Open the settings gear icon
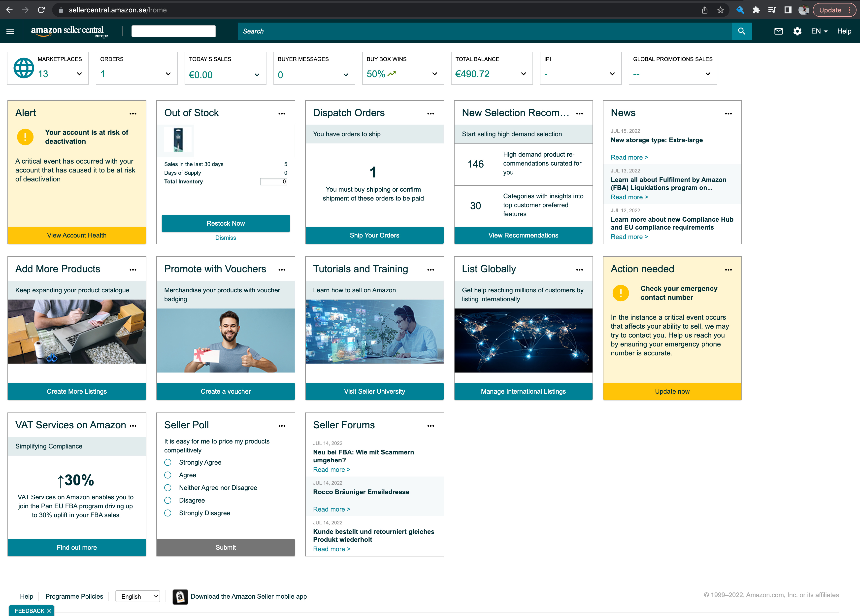Image resolution: width=860 pixels, height=616 pixels. pos(797,31)
